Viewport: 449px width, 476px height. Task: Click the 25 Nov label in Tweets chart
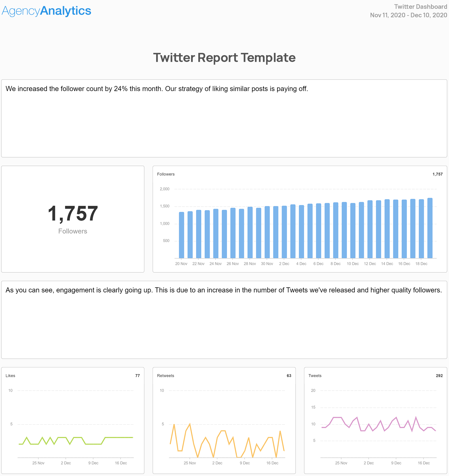point(341,463)
